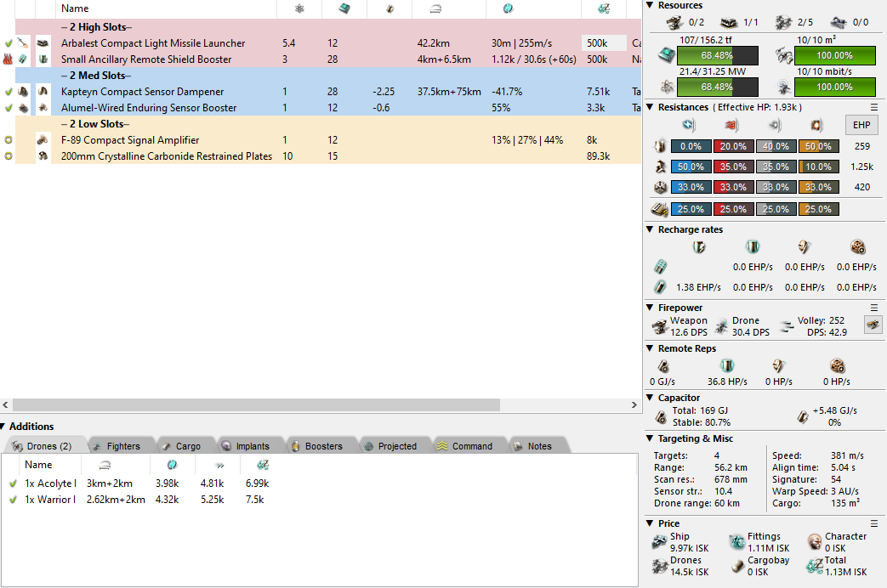Click the Kapteyn Sensor Dampener module icon
This screenshot has width=887, height=588.
point(43,92)
